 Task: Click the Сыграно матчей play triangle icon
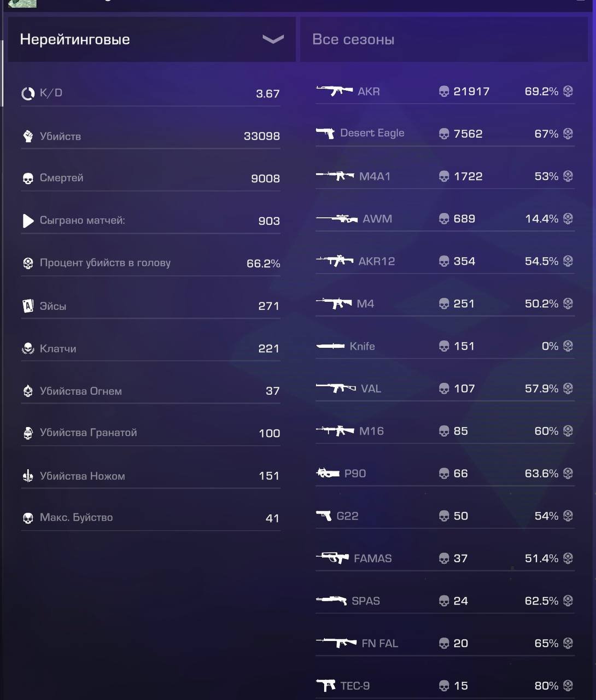[28, 220]
